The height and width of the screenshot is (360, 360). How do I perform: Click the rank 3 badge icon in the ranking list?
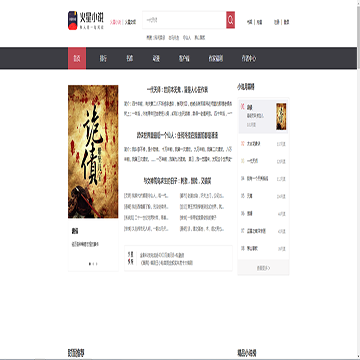(x=242, y=161)
